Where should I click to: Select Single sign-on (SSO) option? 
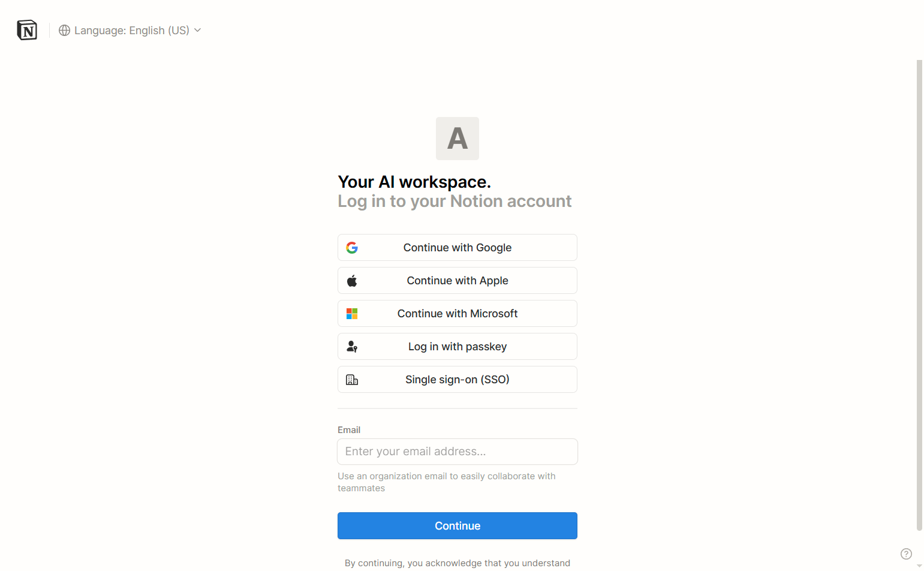click(457, 379)
